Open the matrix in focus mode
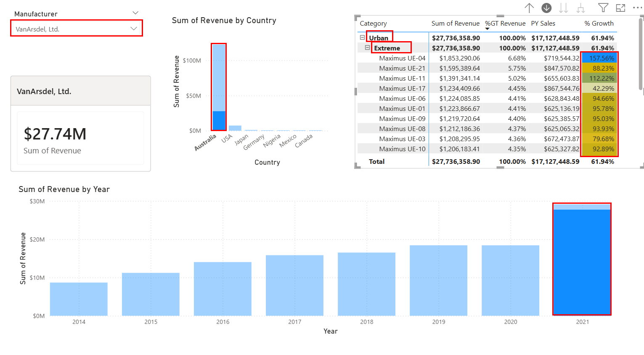 click(x=620, y=8)
